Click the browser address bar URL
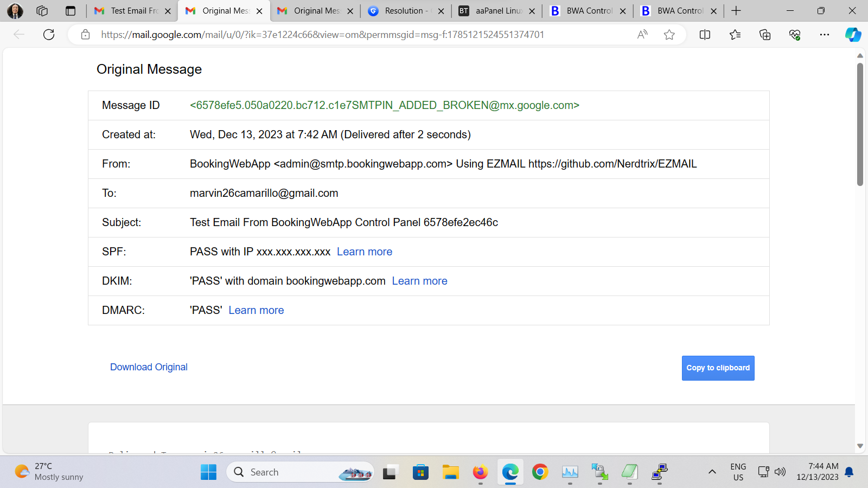The height and width of the screenshot is (488, 868). click(x=323, y=35)
